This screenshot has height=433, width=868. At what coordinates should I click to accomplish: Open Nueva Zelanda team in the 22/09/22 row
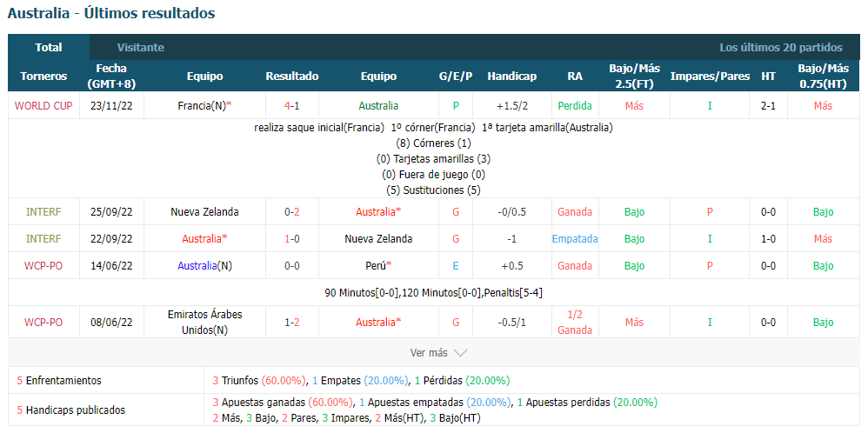(x=378, y=238)
